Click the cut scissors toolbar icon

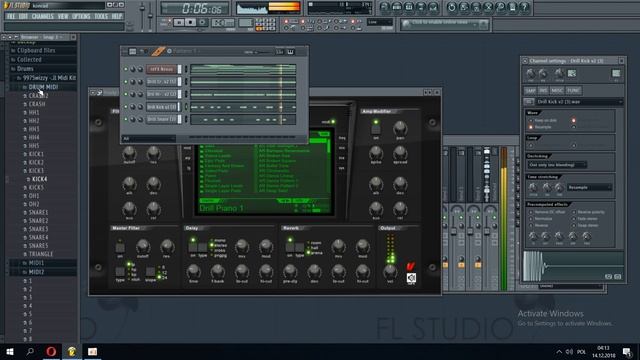(488, 7)
